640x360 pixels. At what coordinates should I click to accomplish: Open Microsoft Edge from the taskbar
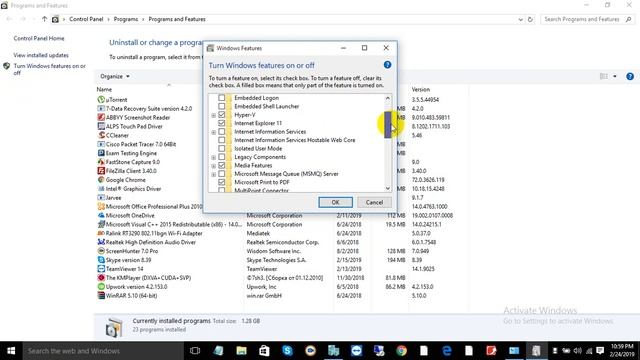coord(447,351)
